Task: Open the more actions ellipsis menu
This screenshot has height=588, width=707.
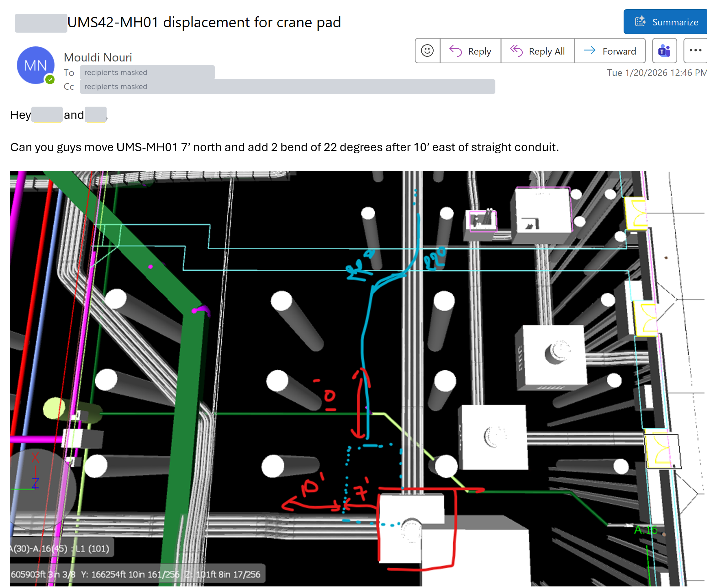Action: coord(695,51)
